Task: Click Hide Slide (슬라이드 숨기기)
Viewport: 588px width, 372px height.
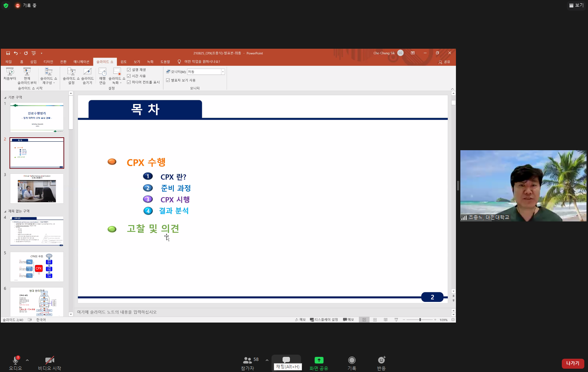Action: pos(87,76)
